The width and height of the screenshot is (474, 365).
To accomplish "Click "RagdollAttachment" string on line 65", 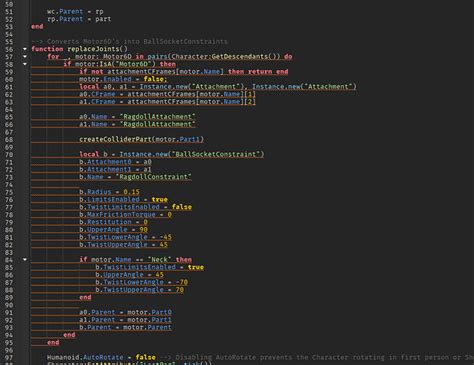I will click(157, 117).
